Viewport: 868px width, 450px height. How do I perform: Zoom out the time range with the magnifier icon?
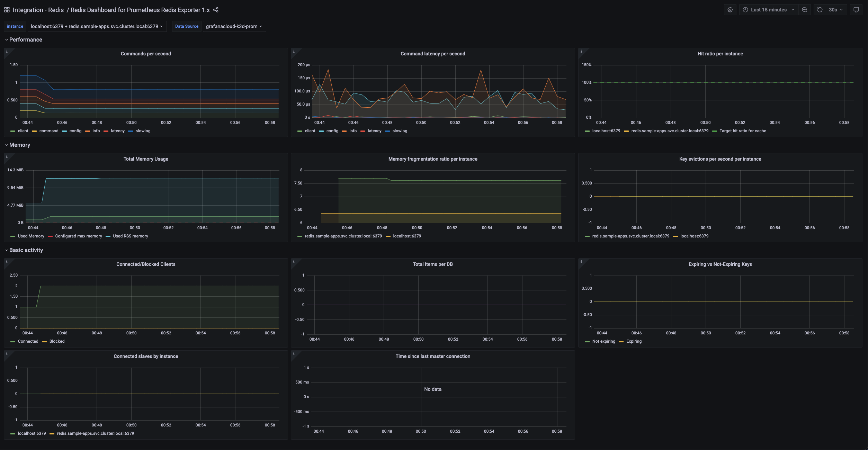click(805, 9)
